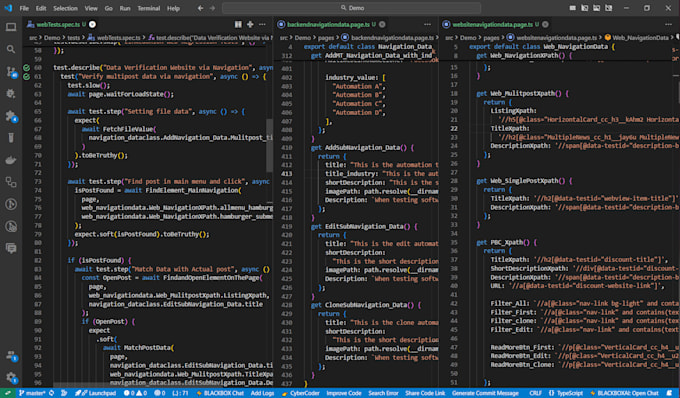Viewport: 680px width, 398px height.
Task: Click the master branch indicator
Action: pyautogui.click(x=33, y=393)
